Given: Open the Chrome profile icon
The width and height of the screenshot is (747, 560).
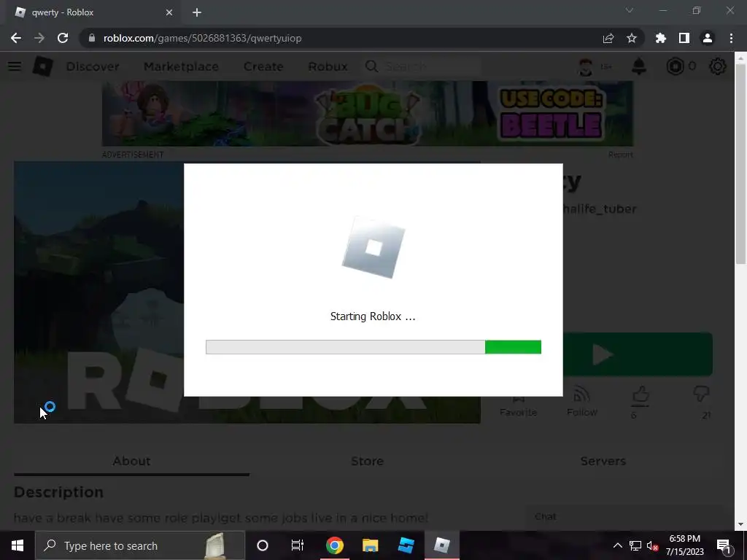Looking at the screenshot, I should click(708, 38).
